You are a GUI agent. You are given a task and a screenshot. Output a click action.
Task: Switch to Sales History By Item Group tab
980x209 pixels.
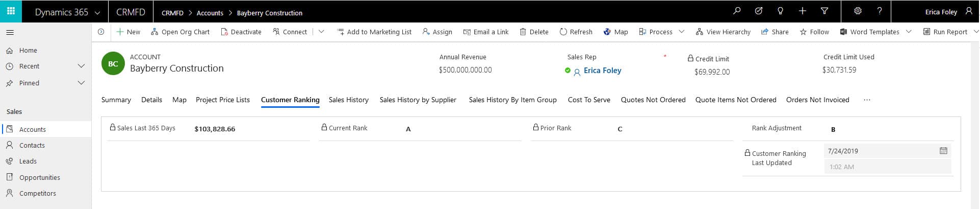513,100
